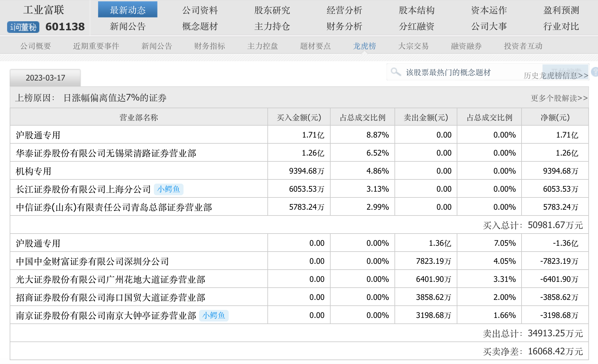
Task: Click the search magnifier icon
Action: click(x=395, y=72)
